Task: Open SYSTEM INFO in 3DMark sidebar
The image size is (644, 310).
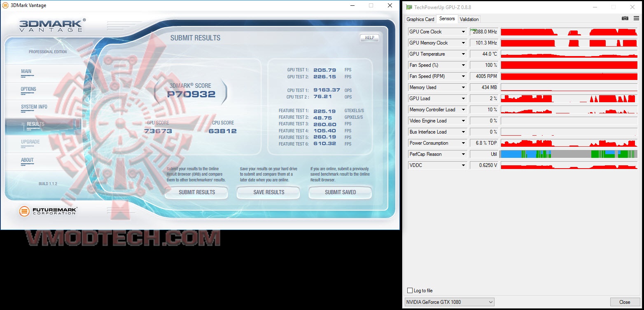Action: pos(34,107)
